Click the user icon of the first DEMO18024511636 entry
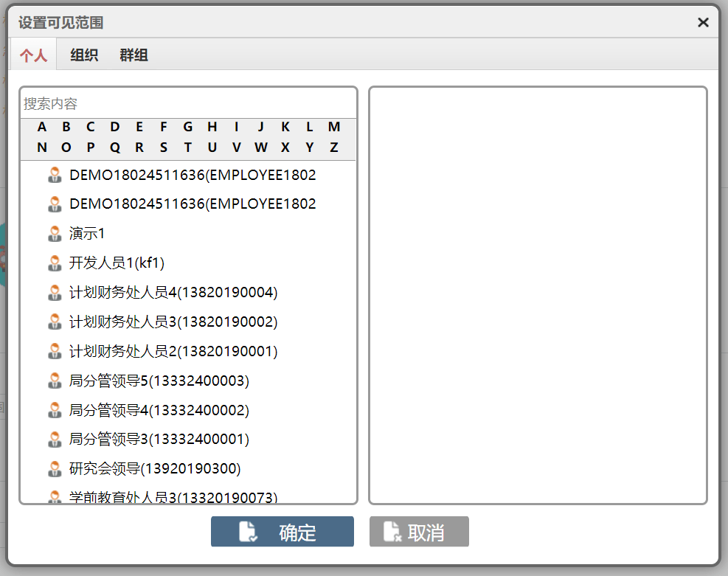 pyautogui.click(x=55, y=175)
